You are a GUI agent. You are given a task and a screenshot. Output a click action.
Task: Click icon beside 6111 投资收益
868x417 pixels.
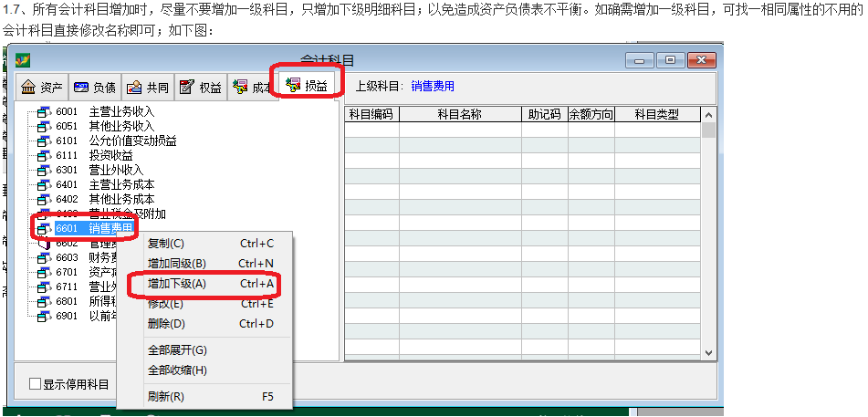pyautogui.click(x=44, y=155)
